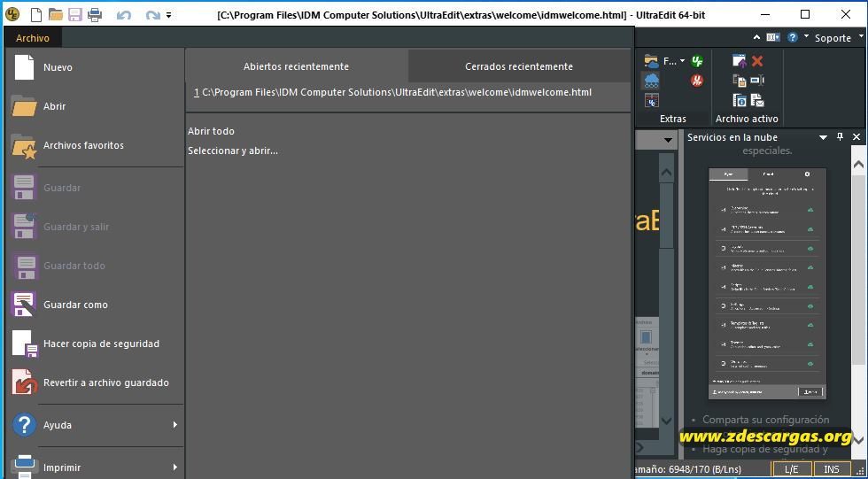The height and width of the screenshot is (479, 868).
Task: Pin the Servicios en la nube panel
Action: pos(840,136)
